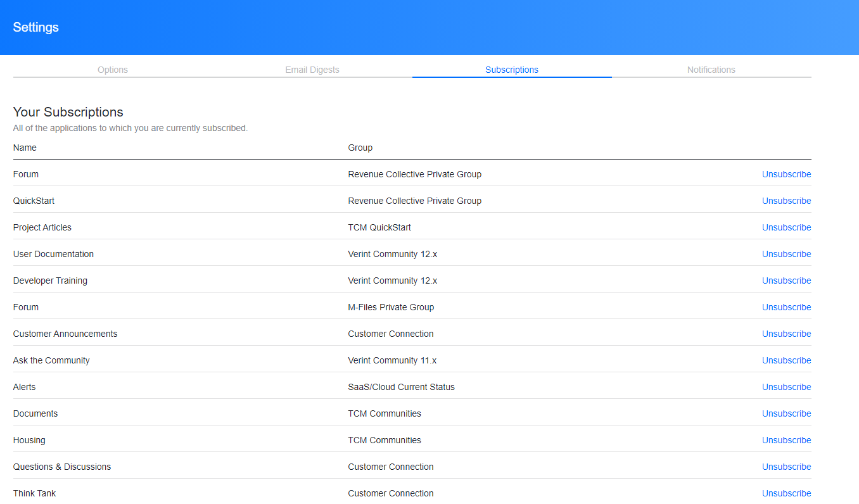Unsubscribe from Customer Announcements

pyautogui.click(x=786, y=334)
